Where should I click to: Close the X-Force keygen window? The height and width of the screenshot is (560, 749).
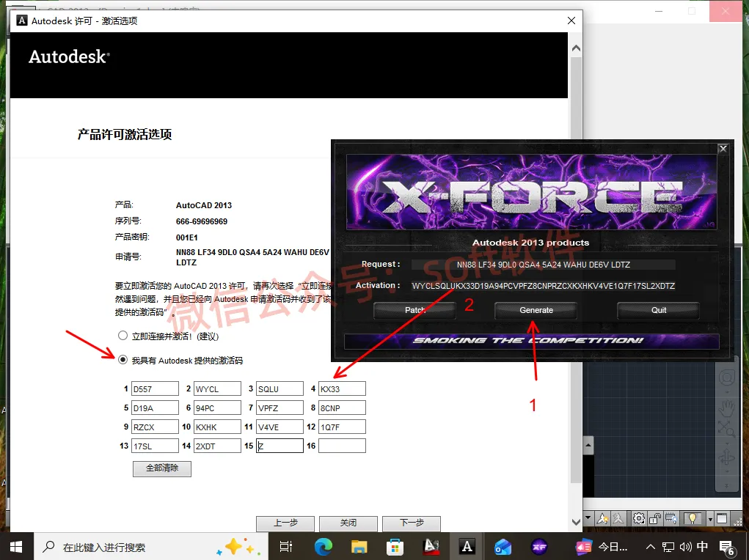(x=723, y=149)
